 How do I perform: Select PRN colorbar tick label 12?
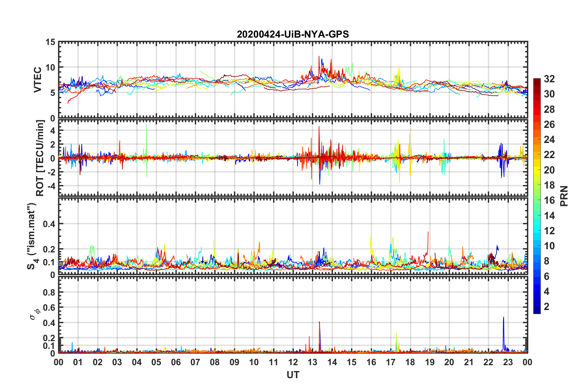tap(549, 231)
